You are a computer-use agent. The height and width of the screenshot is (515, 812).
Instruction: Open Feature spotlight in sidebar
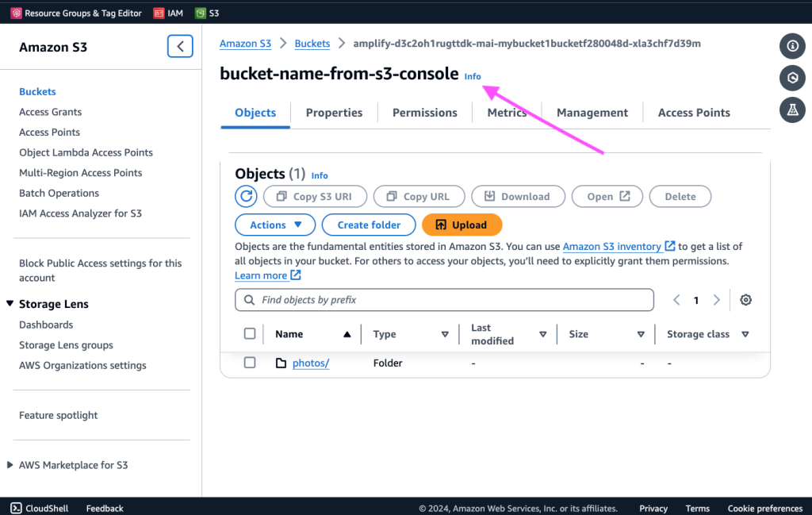pyautogui.click(x=58, y=415)
